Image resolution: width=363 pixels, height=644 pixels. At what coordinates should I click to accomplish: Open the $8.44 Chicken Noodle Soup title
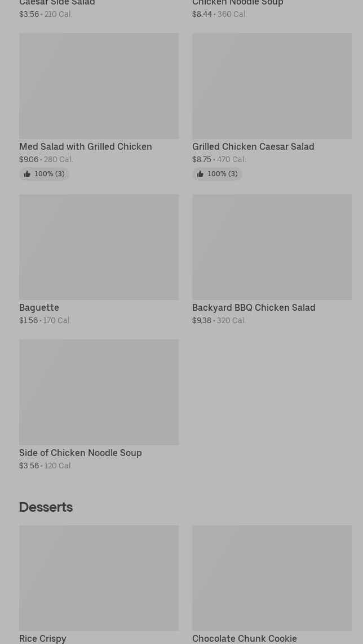[237, 3]
